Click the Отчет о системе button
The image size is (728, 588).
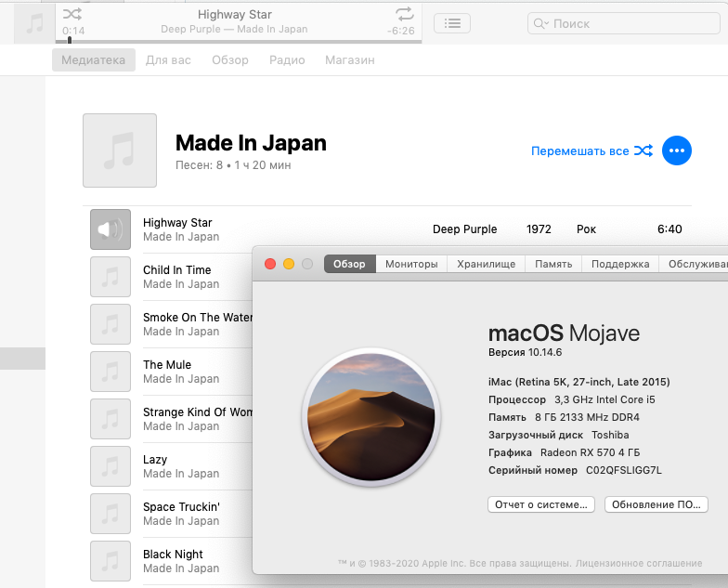pyautogui.click(x=540, y=504)
